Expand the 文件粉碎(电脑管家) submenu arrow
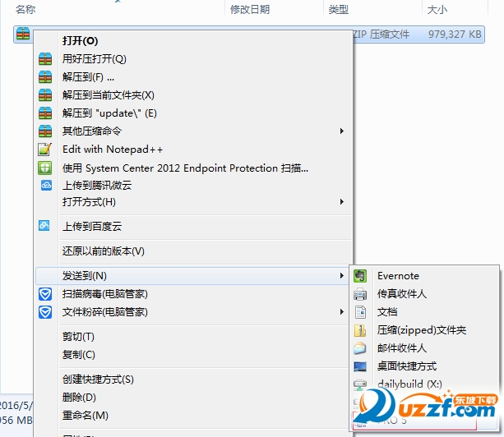Screen dimensions: 504x437 342,312
